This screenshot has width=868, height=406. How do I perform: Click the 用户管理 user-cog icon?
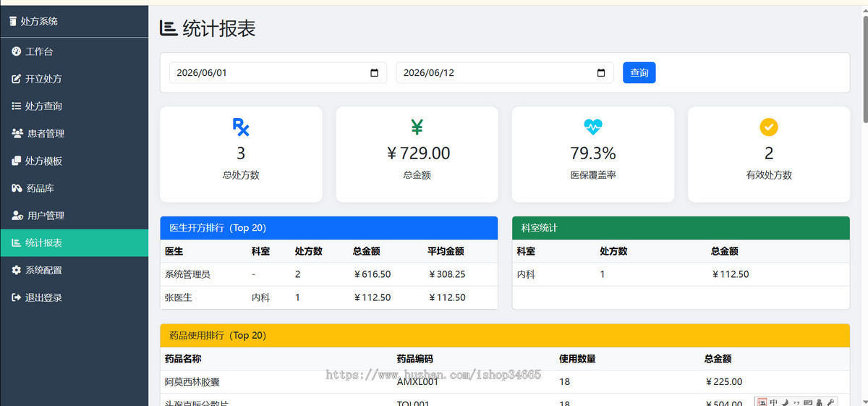[x=18, y=216]
